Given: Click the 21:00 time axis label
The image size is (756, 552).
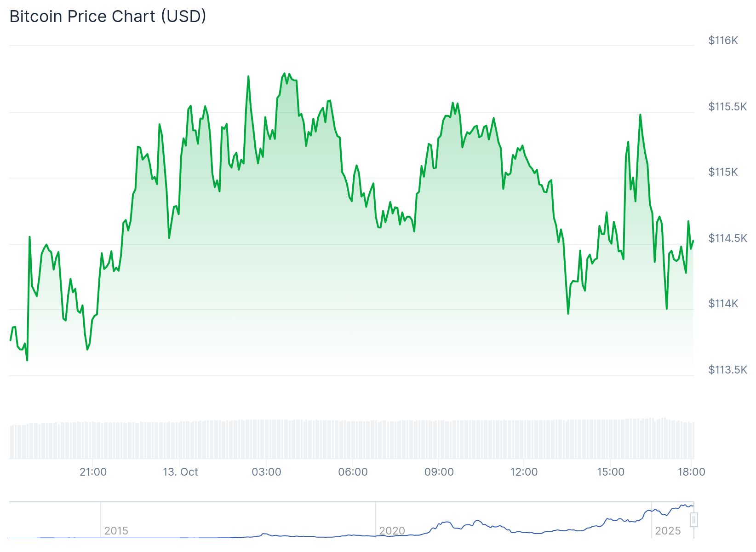Looking at the screenshot, I should point(93,472).
